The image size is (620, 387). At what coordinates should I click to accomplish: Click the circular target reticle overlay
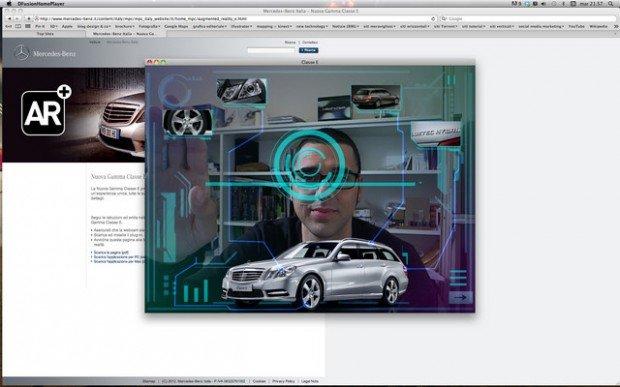pyautogui.click(x=310, y=165)
